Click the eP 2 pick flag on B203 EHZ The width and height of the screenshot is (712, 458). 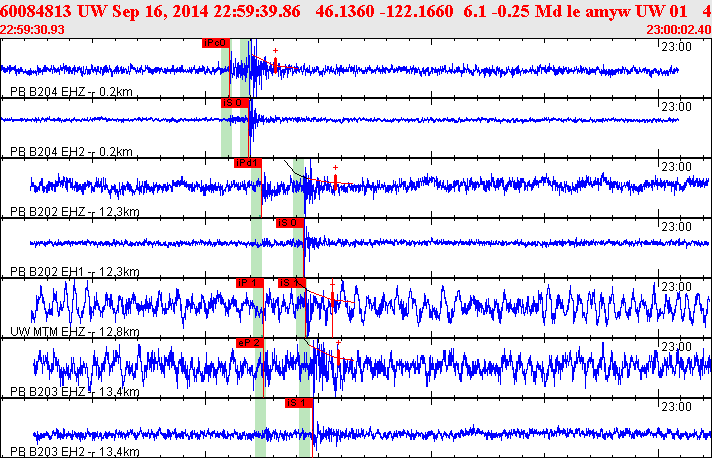(249, 342)
